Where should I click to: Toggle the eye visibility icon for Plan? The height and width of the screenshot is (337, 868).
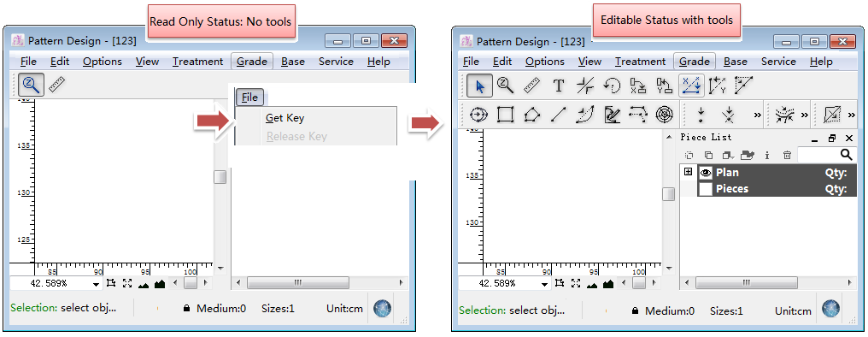(x=705, y=173)
